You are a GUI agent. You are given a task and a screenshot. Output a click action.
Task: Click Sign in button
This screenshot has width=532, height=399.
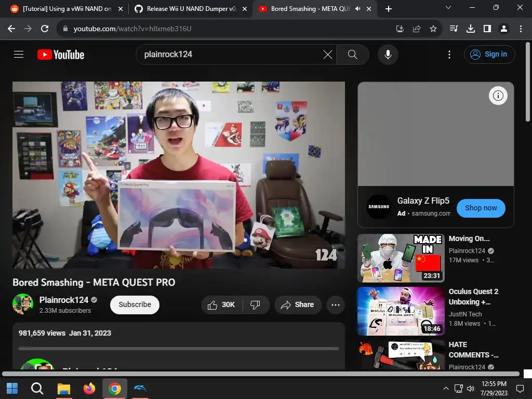coord(489,54)
